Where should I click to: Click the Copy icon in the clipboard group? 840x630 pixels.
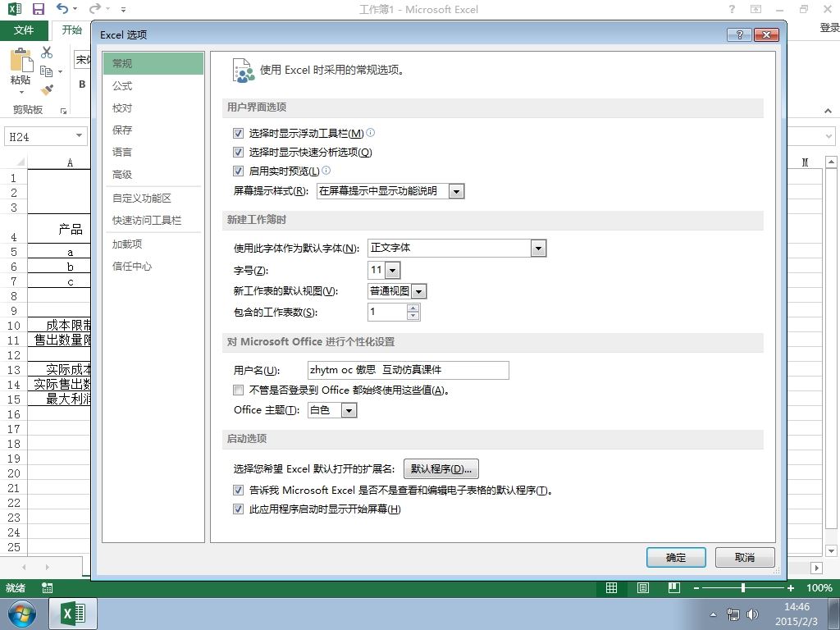tap(47, 71)
